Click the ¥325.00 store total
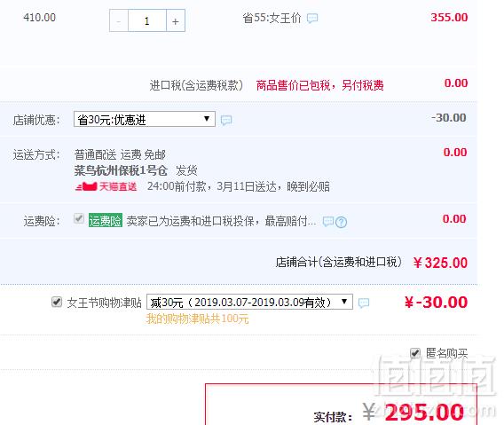This screenshot has height=425, width=504. [440, 263]
